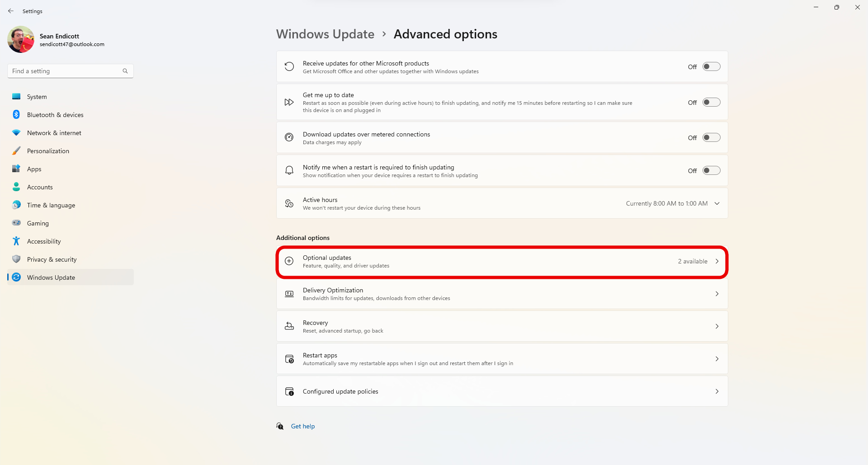The width and height of the screenshot is (868, 465).
Task: Switch on restart notification toggle
Action: click(711, 171)
